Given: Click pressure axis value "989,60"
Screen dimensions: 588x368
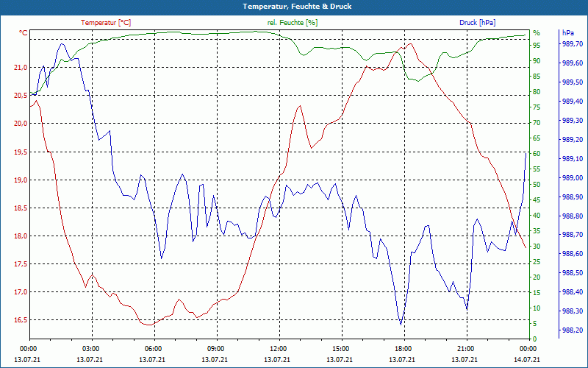Looking at the screenshot, I should point(573,63).
